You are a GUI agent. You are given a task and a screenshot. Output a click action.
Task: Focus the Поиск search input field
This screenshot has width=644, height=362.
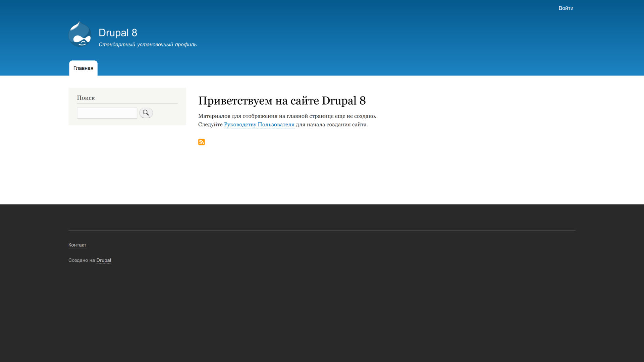pyautogui.click(x=107, y=113)
